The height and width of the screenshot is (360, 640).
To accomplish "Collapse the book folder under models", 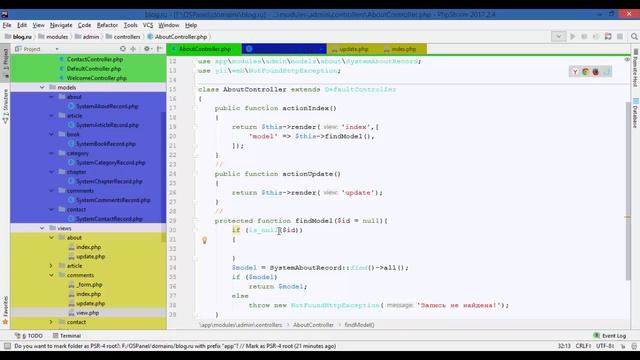I will click(51, 134).
